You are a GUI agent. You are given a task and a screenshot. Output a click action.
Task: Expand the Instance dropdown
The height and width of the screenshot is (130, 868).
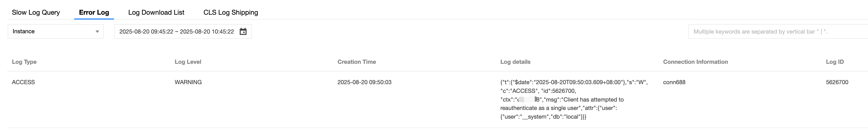pos(56,31)
